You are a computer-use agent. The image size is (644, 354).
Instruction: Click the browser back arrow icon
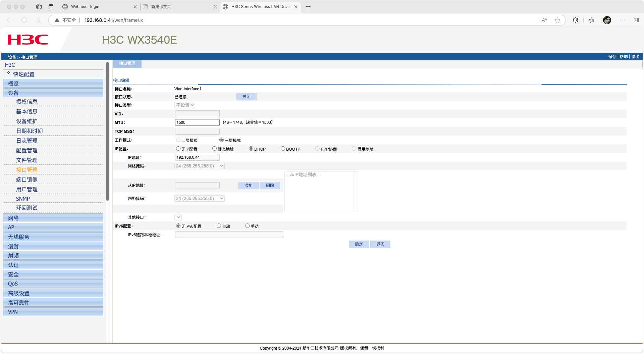point(9,20)
